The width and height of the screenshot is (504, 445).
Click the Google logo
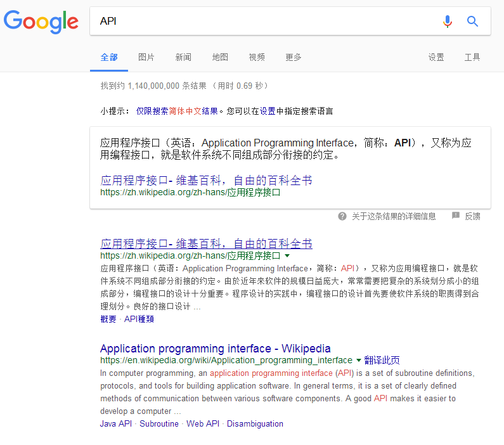(41, 22)
